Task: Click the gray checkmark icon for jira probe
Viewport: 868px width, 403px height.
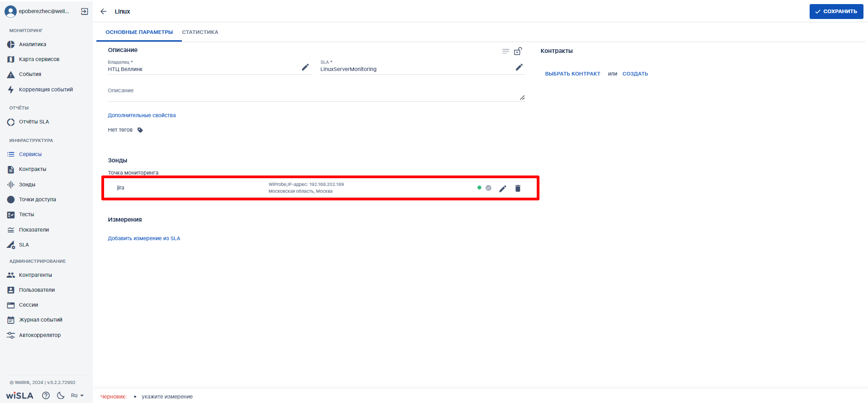Action: tap(488, 188)
